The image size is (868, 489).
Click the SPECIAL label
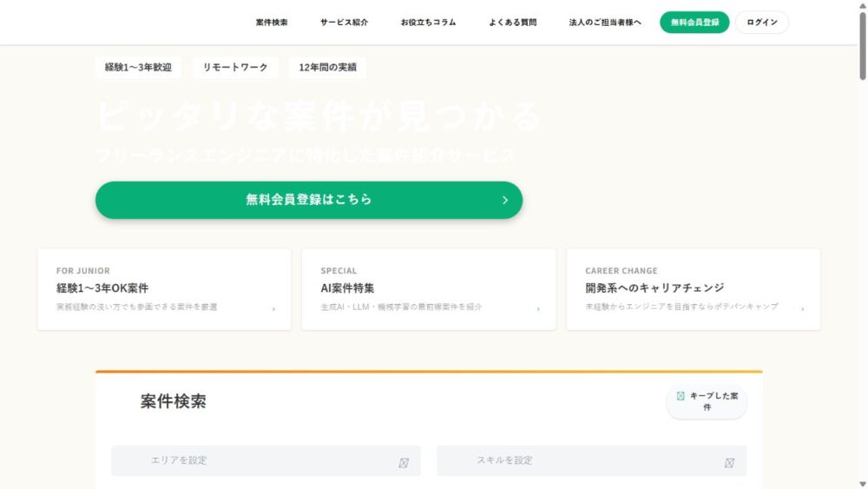click(339, 271)
